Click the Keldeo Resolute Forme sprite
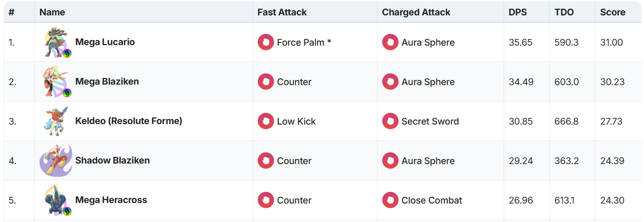The width and height of the screenshot is (644, 222). point(55,121)
